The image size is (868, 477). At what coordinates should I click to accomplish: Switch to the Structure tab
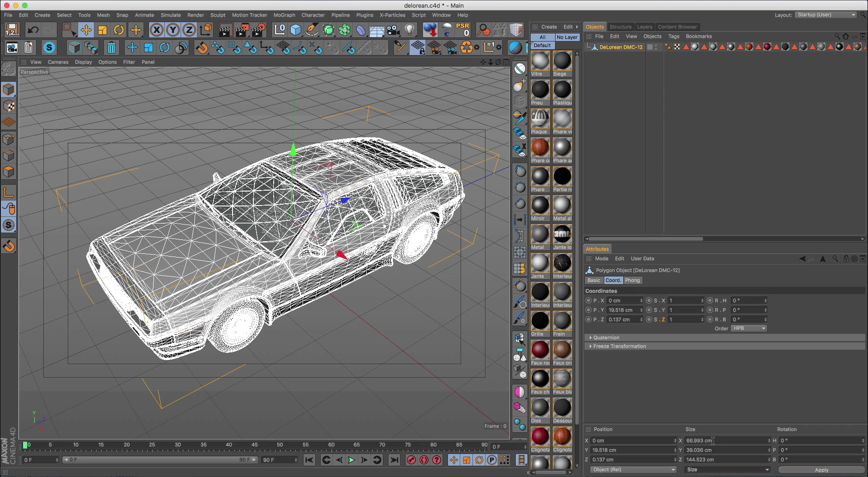click(621, 27)
